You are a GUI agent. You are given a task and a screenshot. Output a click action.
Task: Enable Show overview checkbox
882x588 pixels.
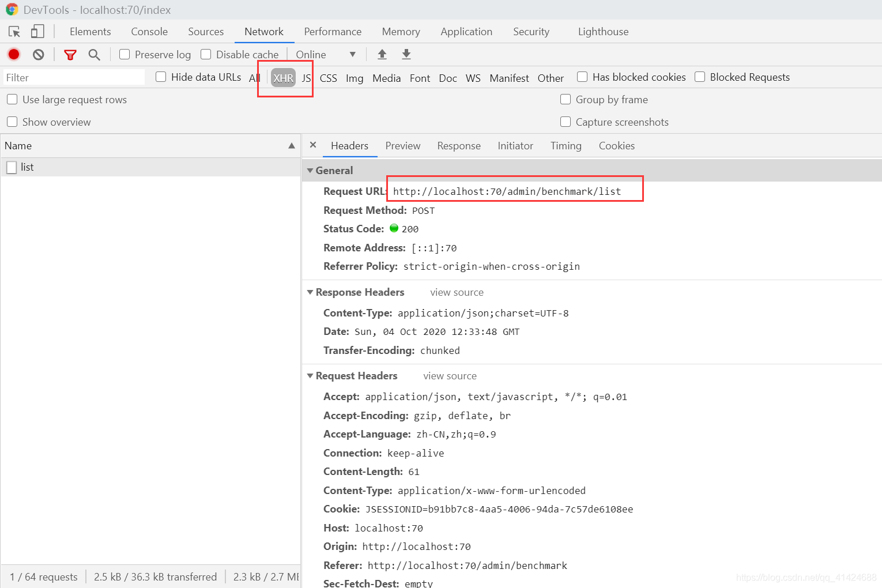[12, 122]
